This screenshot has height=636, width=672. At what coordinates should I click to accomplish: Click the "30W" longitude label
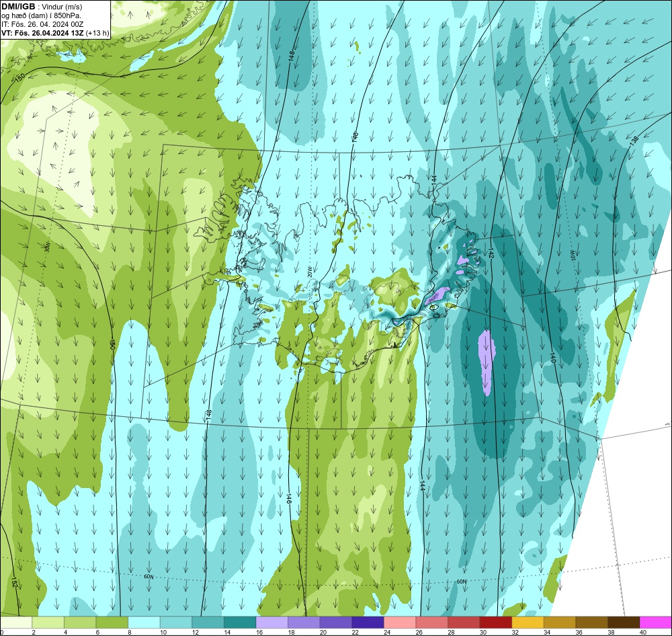click(x=48, y=247)
